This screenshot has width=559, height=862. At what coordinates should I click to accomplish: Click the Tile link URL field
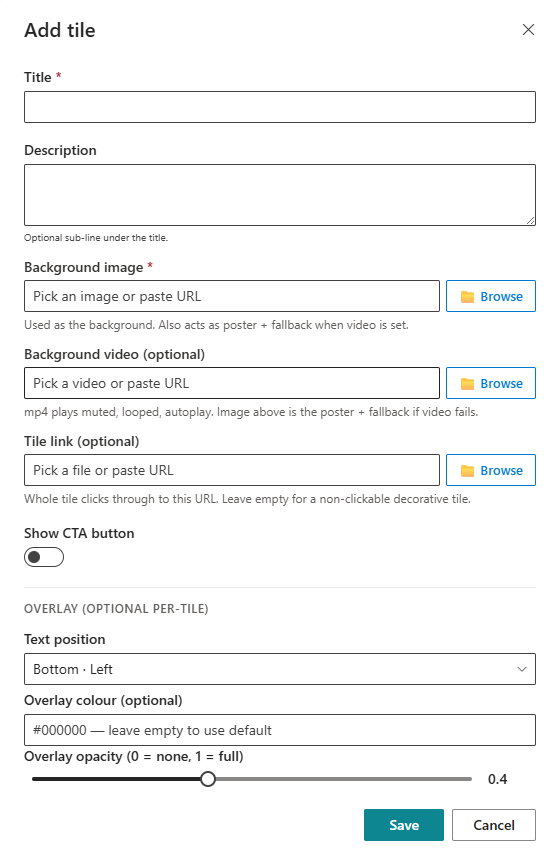click(232, 470)
